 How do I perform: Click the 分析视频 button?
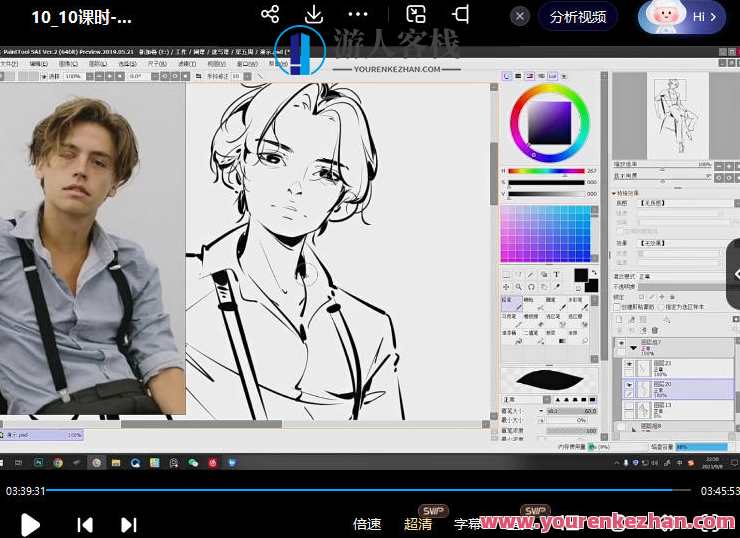pyautogui.click(x=577, y=17)
